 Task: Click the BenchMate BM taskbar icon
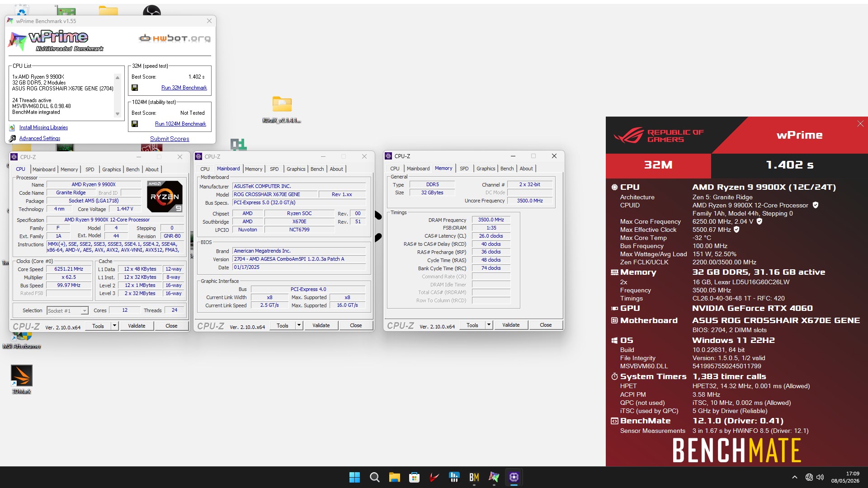[x=474, y=477]
